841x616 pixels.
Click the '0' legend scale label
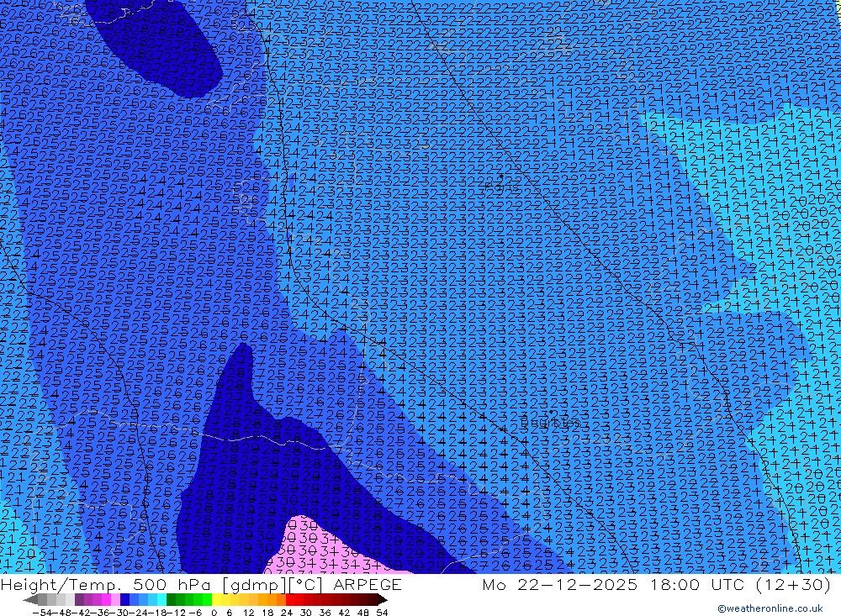click(214, 613)
